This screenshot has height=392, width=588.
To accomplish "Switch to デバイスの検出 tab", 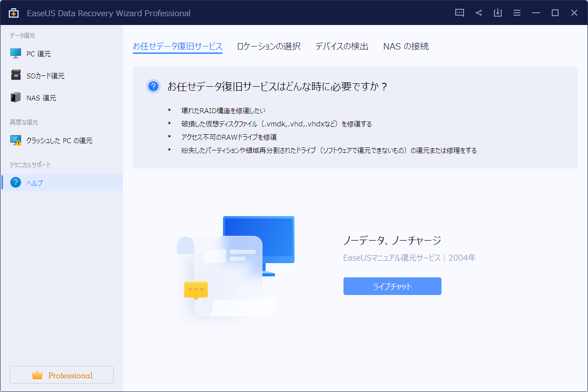I will tap(342, 47).
